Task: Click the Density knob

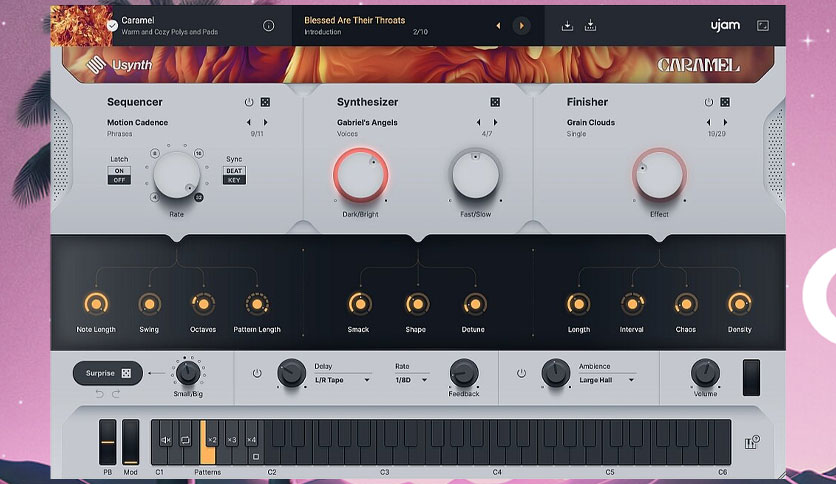Action: point(739,304)
